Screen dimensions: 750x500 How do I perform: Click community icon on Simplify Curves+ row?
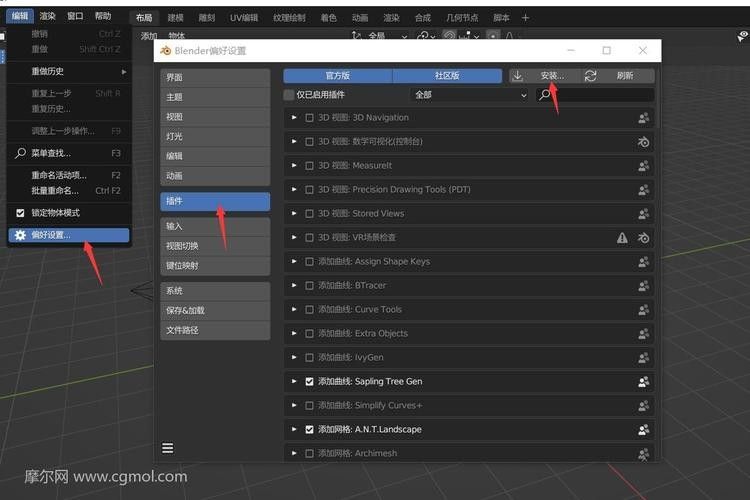pos(643,406)
